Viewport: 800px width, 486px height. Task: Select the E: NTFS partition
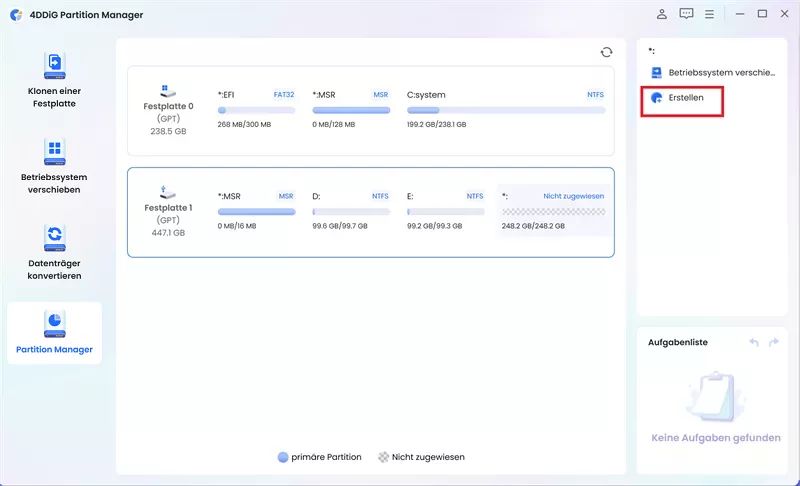coord(445,211)
